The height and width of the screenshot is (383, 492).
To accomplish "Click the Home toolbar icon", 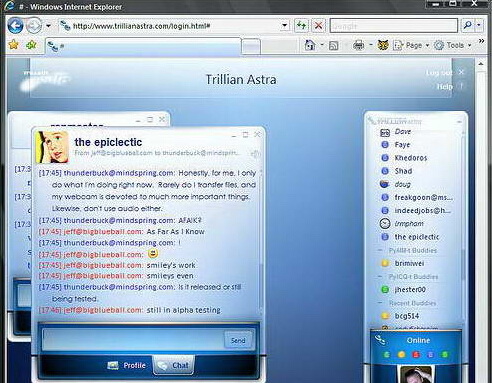I will 310,45.
